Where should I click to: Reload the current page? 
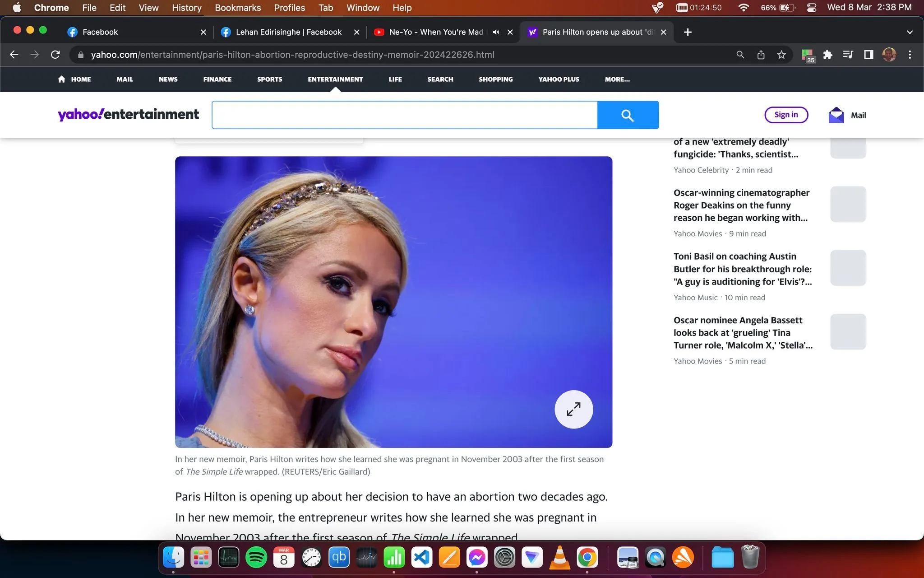[55, 54]
